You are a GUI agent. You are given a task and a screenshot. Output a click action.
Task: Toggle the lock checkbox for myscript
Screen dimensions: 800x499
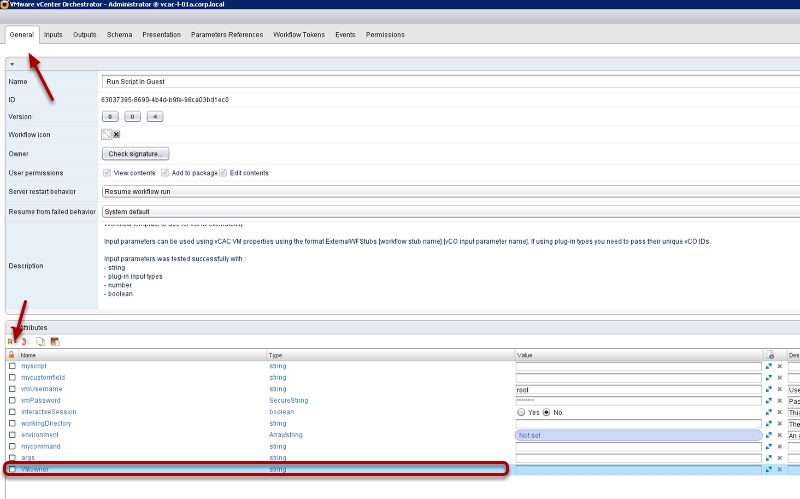[12, 367]
